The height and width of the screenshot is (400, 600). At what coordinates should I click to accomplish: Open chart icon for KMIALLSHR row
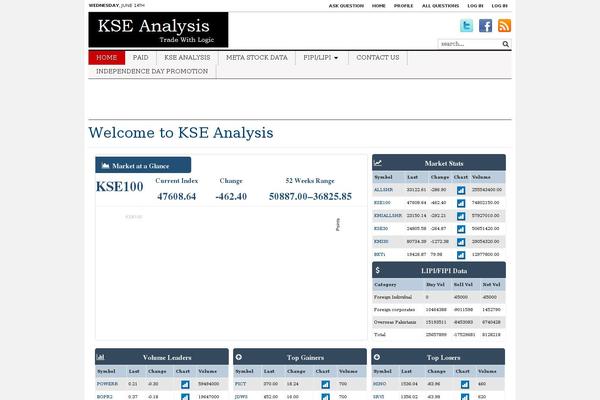(461, 216)
